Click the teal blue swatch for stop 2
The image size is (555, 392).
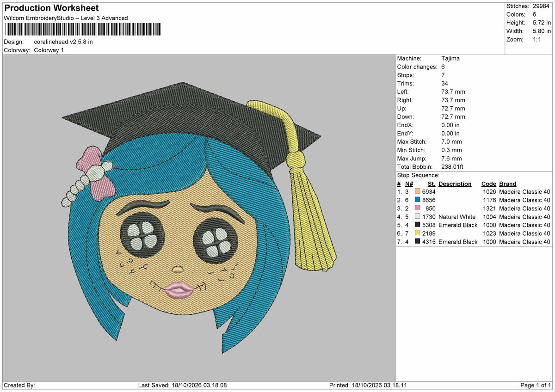(x=418, y=200)
